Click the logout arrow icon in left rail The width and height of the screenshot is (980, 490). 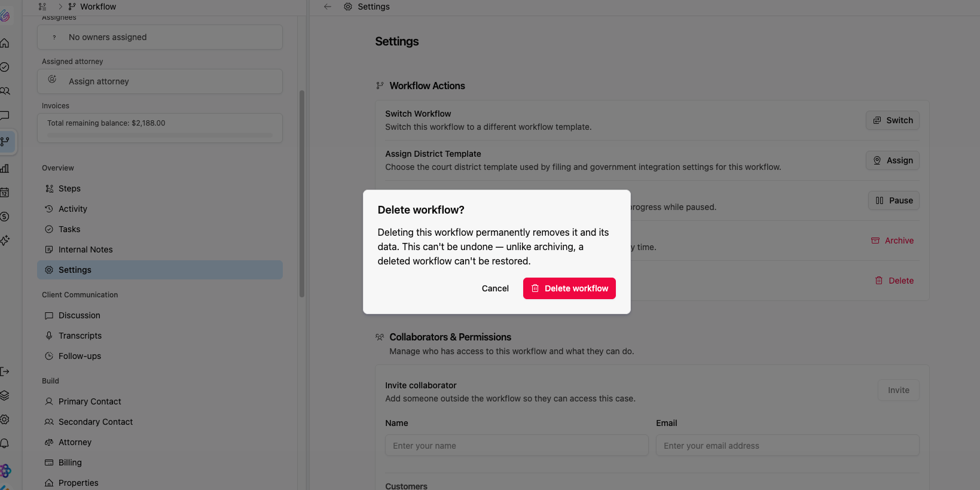click(5, 372)
